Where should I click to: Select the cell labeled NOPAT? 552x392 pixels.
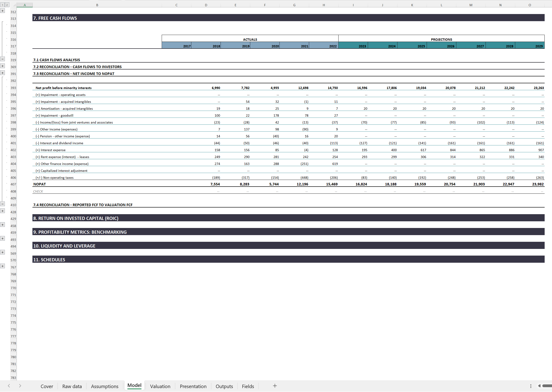[x=40, y=184]
